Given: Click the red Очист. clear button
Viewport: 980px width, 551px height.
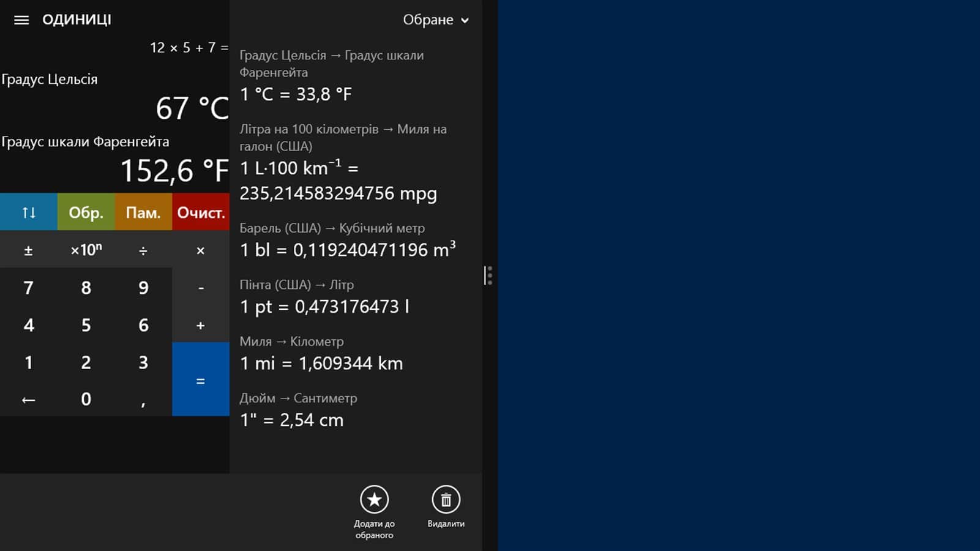Looking at the screenshot, I should click(x=201, y=212).
